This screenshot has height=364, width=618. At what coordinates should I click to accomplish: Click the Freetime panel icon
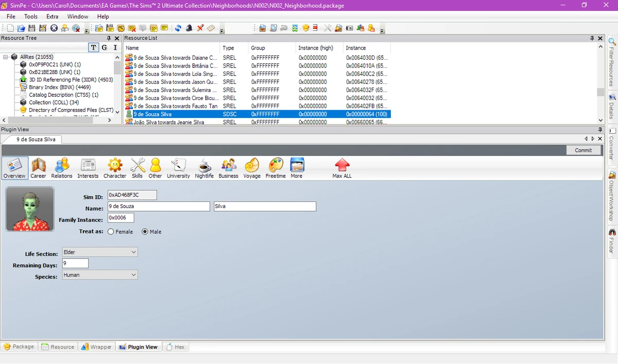(x=276, y=167)
